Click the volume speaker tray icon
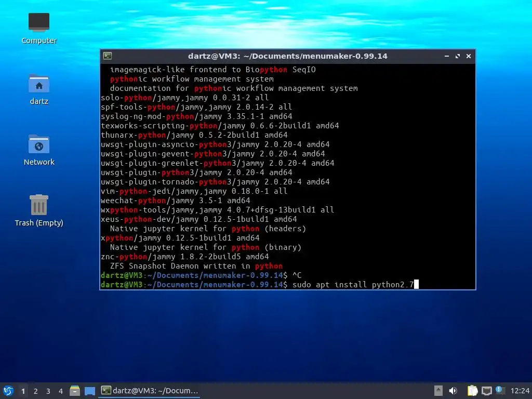 (453, 391)
